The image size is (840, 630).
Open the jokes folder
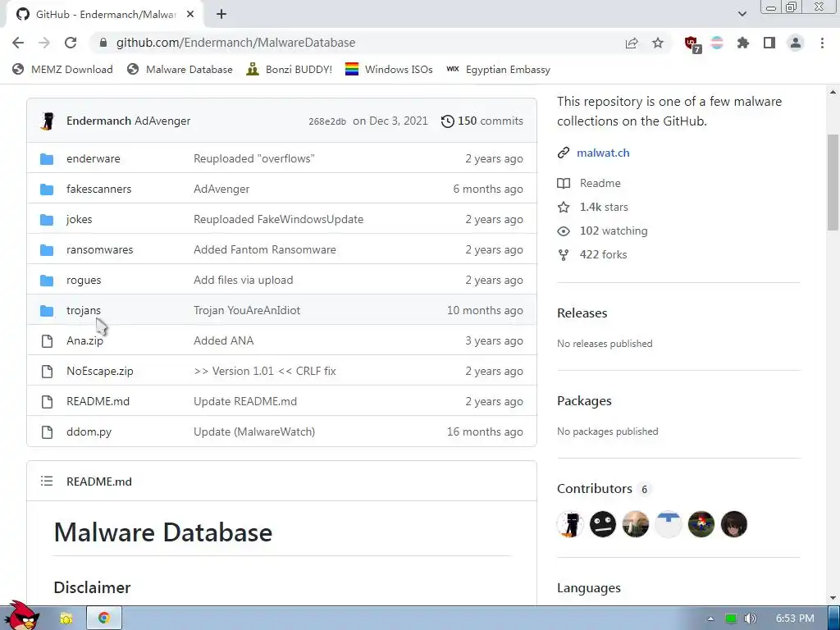80,220
